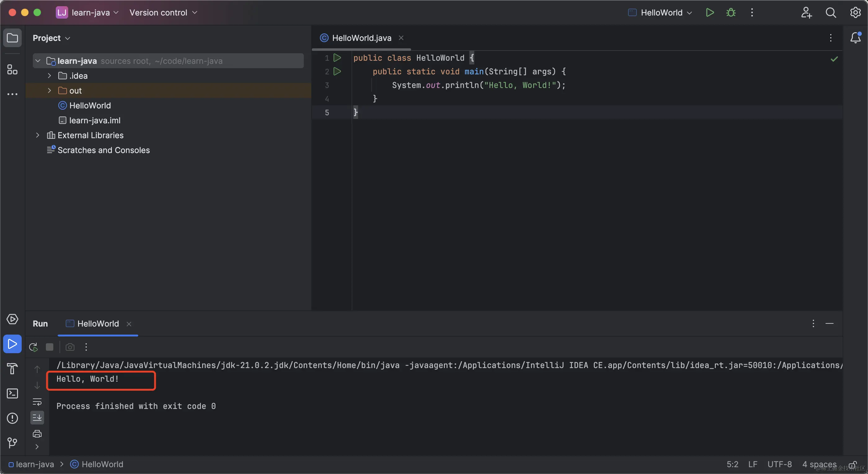Open the Terminal tool window

12,393
